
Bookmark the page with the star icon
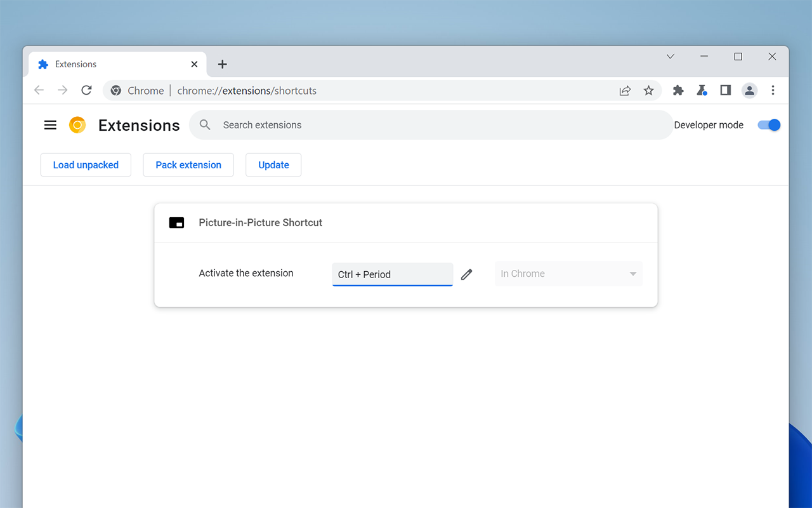[649, 90]
